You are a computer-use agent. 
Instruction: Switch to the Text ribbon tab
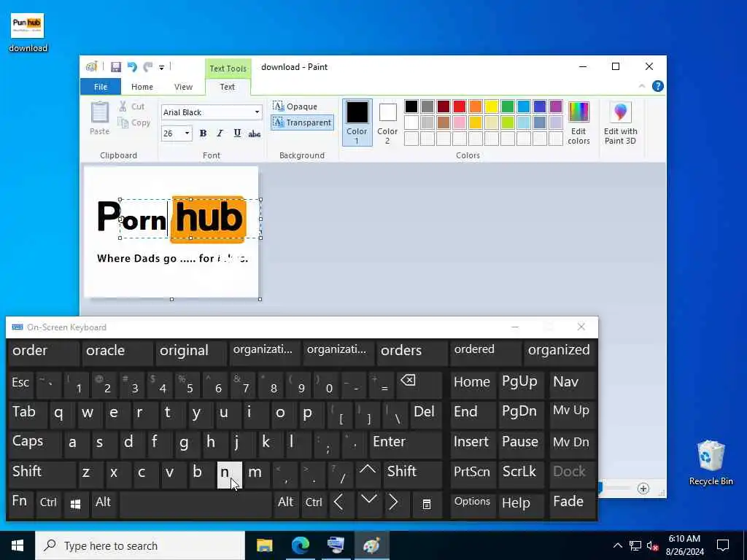pos(228,87)
